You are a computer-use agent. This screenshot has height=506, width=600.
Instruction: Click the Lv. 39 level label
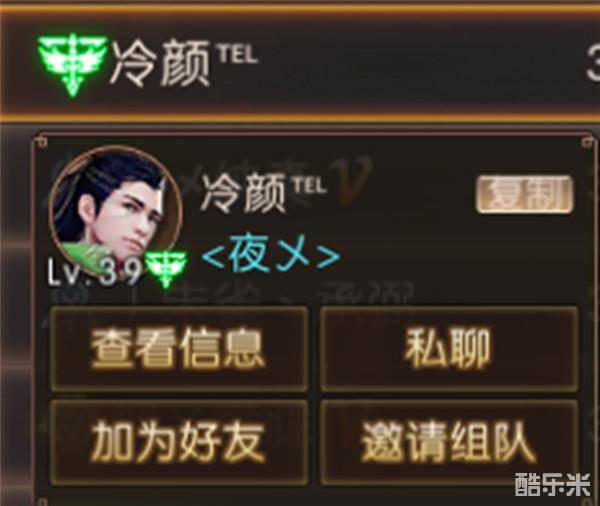point(95,271)
